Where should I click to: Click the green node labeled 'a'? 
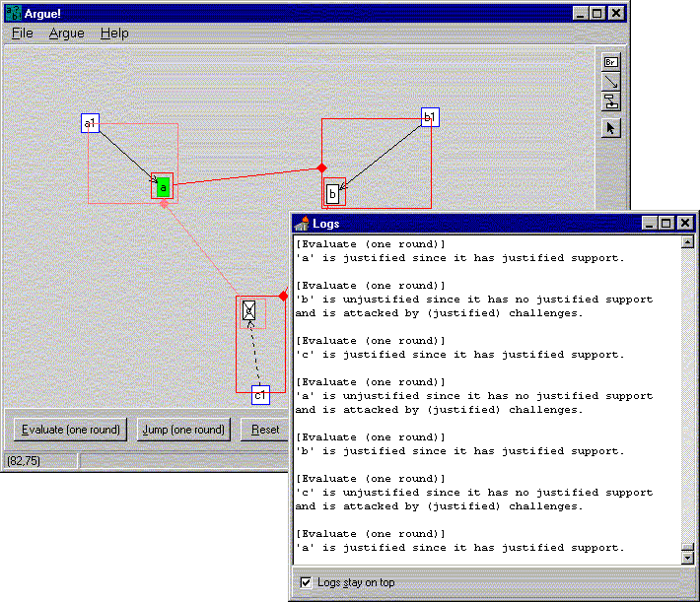[x=163, y=186]
